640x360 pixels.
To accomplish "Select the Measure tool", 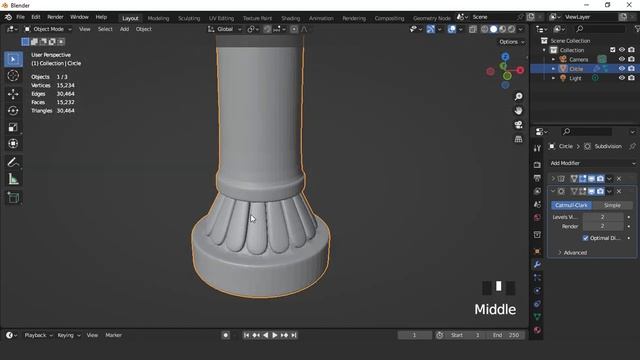I will coord(13,179).
